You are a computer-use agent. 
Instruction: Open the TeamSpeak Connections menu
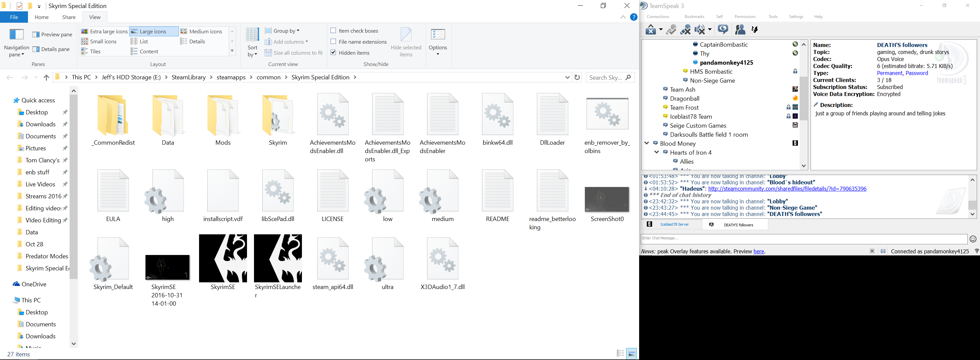point(658,16)
